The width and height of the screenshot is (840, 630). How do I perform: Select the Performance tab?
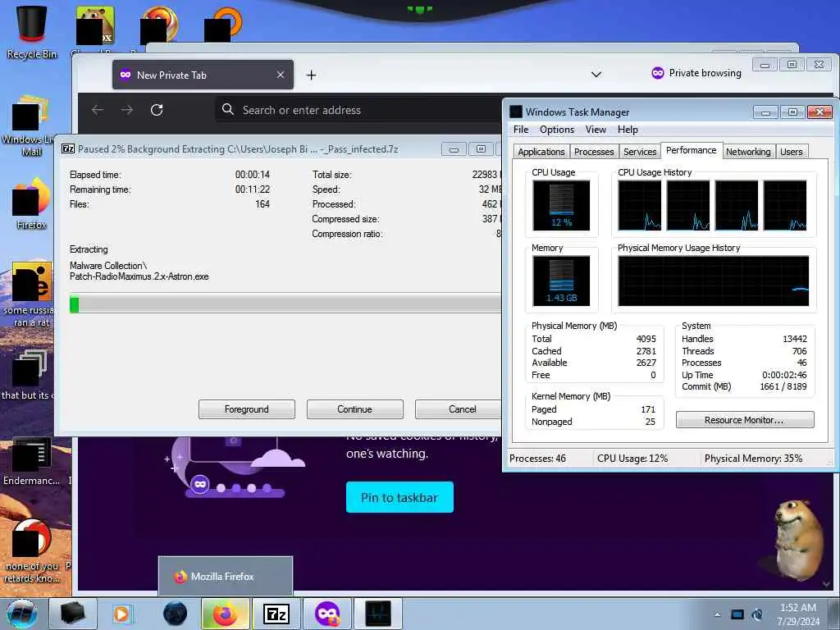point(691,150)
